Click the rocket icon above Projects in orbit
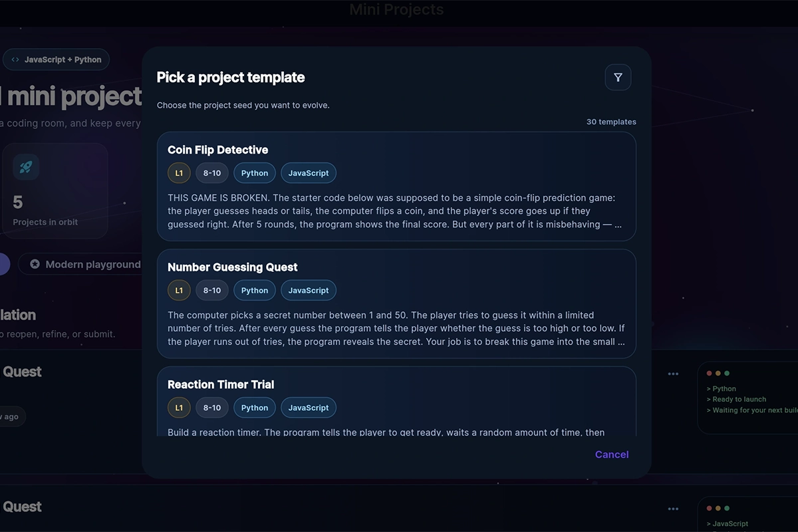798x532 pixels. 26,167
